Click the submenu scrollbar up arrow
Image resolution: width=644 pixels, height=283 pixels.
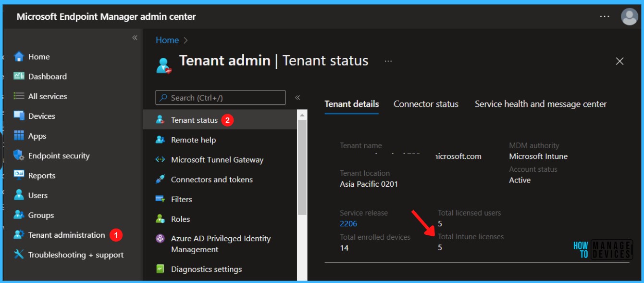pos(302,115)
